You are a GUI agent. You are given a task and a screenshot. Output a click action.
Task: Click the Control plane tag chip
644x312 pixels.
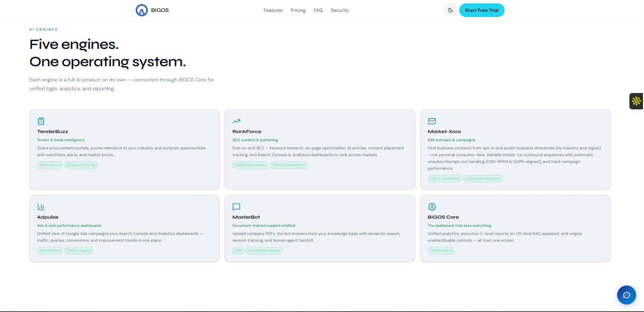pyautogui.click(x=441, y=251)
